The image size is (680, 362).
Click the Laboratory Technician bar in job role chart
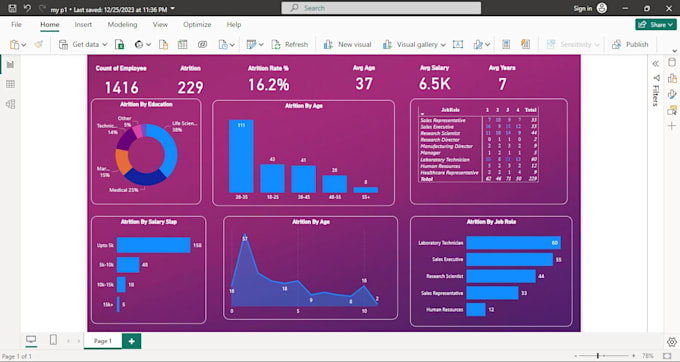513,243
